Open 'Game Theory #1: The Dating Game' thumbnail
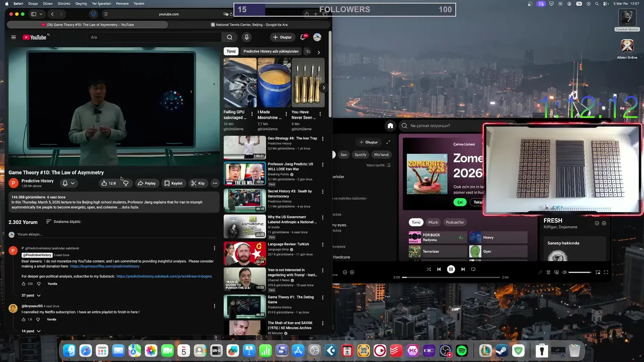Viewport: 644px width, 362px height. point(245,306)
